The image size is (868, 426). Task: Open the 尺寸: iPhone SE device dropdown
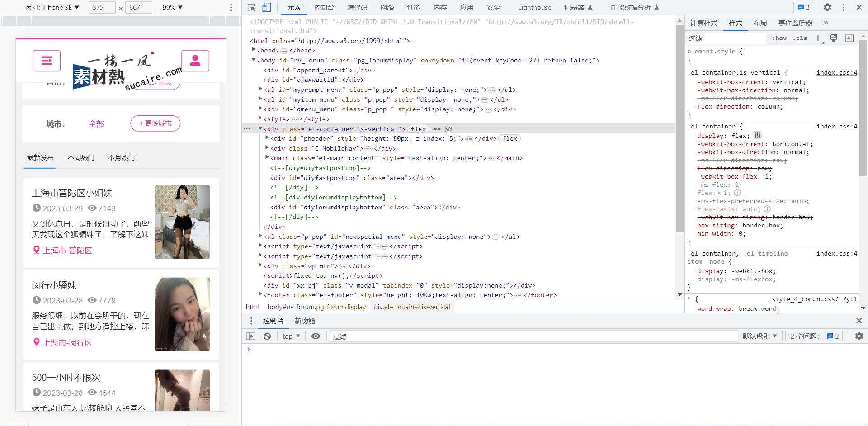click(x=52, y=7)
